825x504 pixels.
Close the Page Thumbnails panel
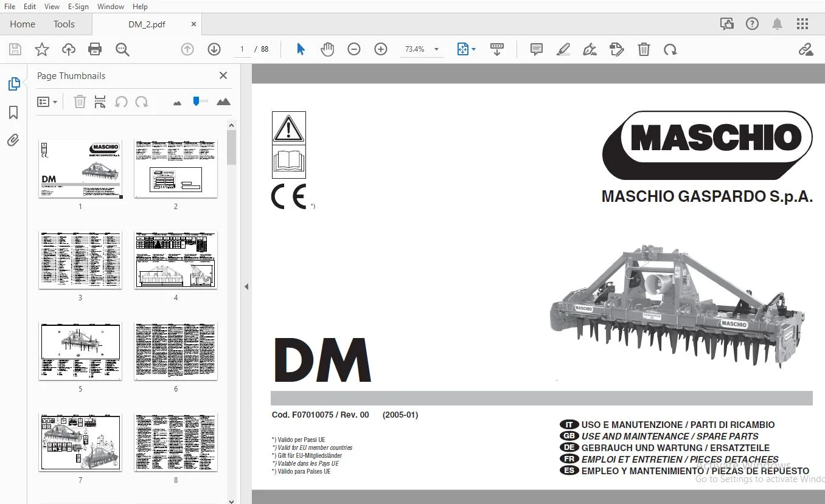tap(223, 75)
